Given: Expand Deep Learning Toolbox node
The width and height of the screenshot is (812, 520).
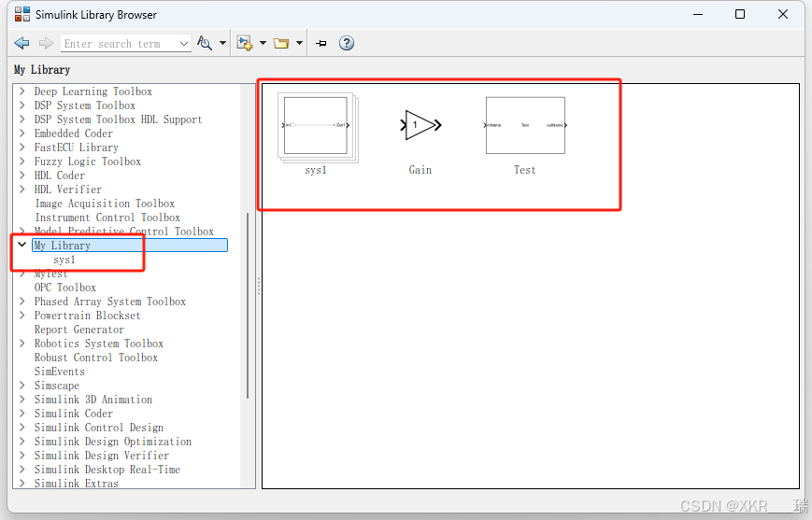Looking at the screenshot, I should [x=21, y=91].
